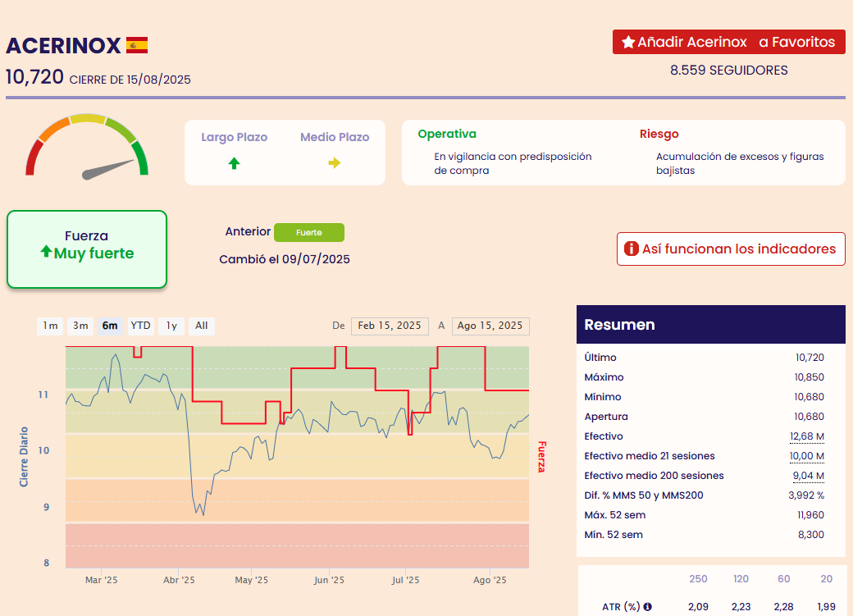Click the Efectivo medio 200 sesiones value 9,04 M

point(809,476)
